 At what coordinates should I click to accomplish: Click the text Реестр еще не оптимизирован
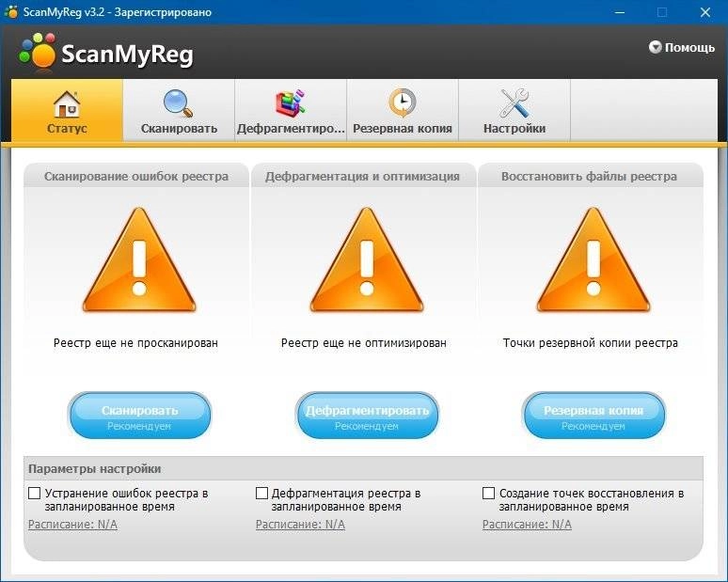(x=364, y=343)
